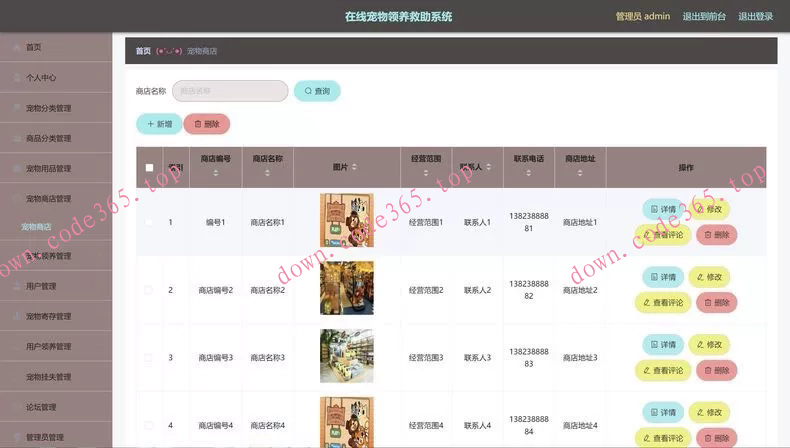Select 联系人3 table cell

coord(477,358)
